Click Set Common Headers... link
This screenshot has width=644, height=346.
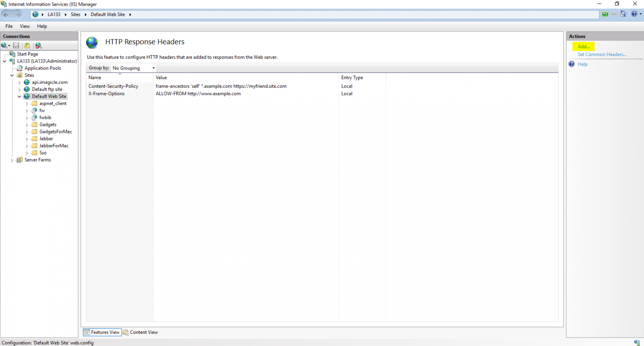(602, 54)
